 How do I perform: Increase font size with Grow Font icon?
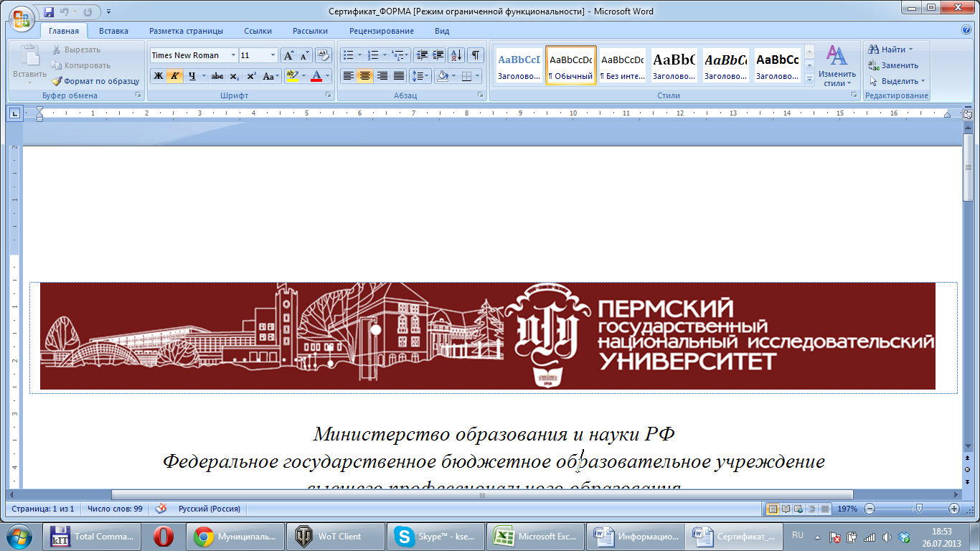(288, 55)
